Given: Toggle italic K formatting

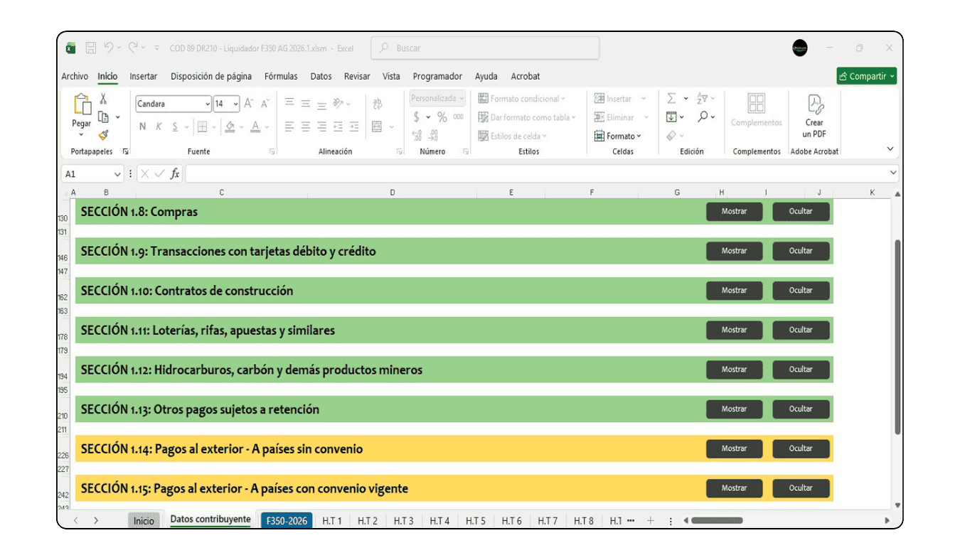Looking at the screenshot, I should [x=159, y=126].
